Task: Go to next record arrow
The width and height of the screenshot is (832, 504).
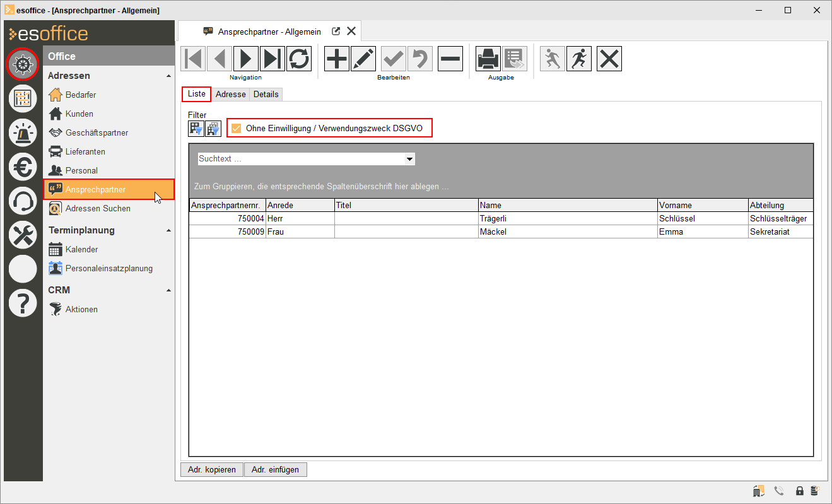Action: 246,59
